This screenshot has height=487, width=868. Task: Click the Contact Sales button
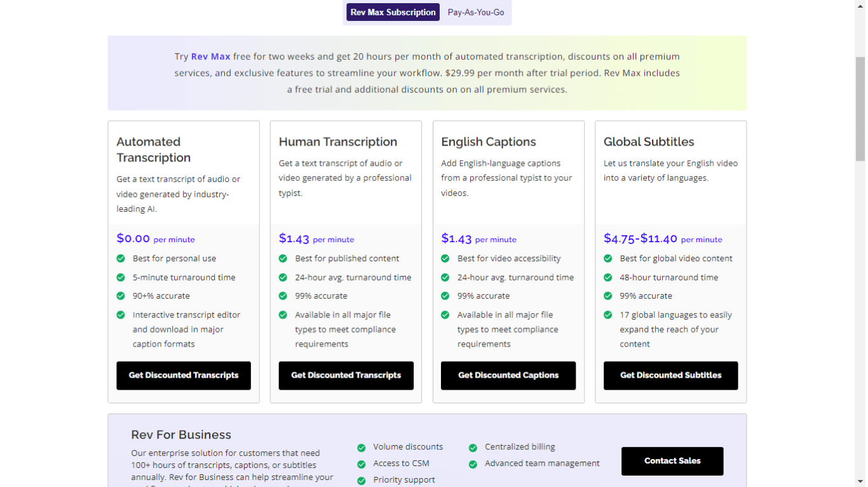point(672,461)
